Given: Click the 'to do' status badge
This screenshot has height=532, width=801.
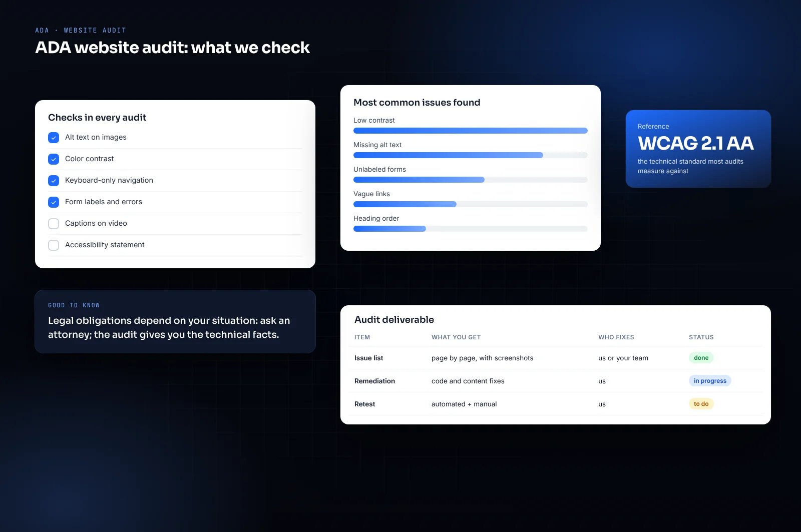Looking at the screenshot, I should (x=701, y=404).
